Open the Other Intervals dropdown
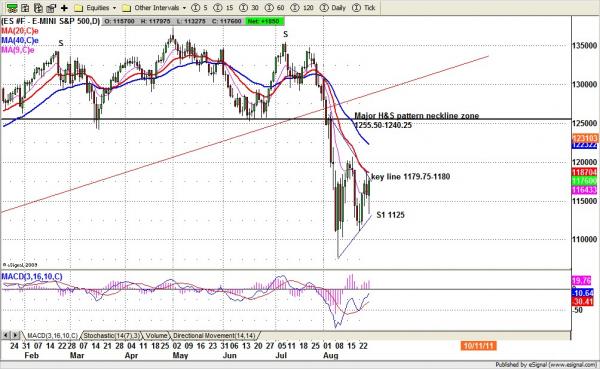The width and height of the screenshot is (600, 369). [155, 8]
